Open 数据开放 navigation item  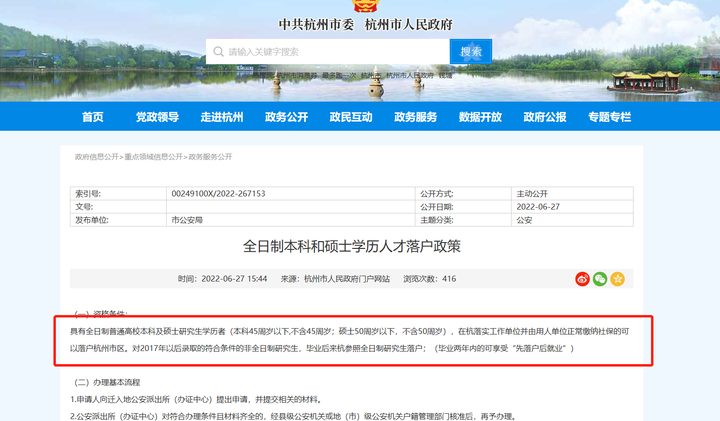click(480, 117)
